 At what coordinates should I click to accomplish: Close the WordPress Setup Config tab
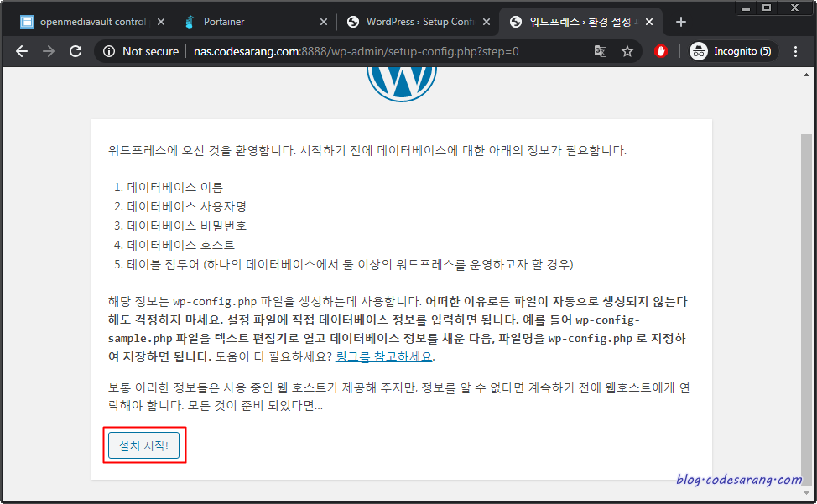(487, 22)
